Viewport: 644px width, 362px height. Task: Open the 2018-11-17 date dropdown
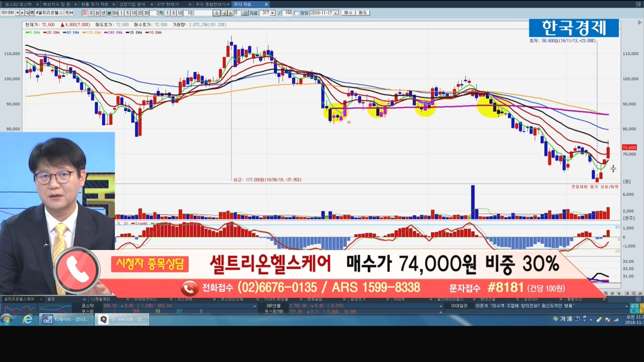[336, 13]
